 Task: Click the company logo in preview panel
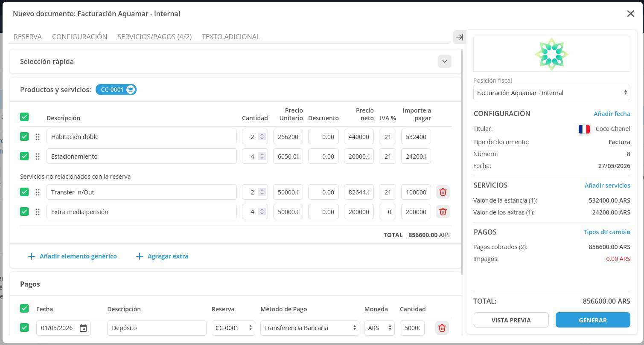[x=551, y=54]
